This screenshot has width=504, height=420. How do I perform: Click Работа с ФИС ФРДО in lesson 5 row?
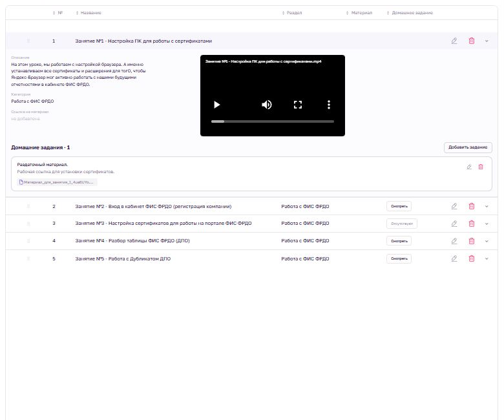point(305,258)
